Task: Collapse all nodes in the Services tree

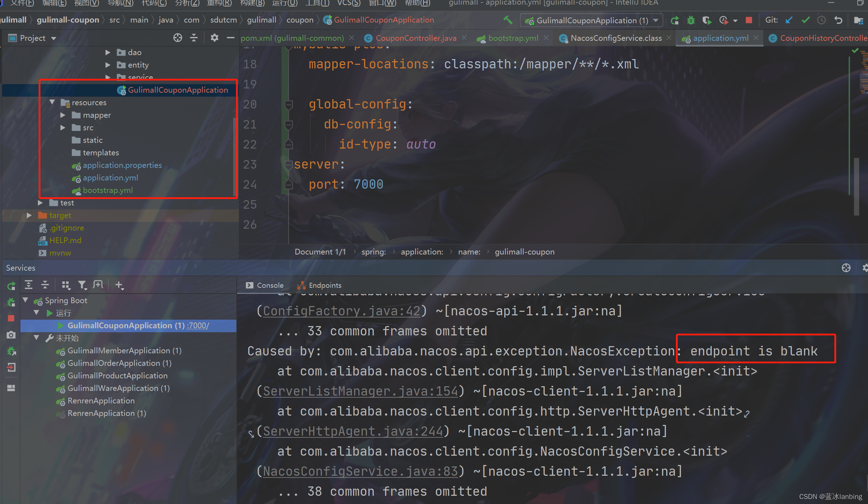Action: [45, 285]
